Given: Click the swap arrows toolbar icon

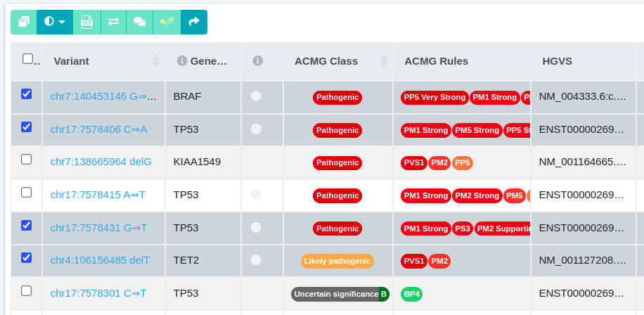Looking at the screenshot, I should coord(113,22).
